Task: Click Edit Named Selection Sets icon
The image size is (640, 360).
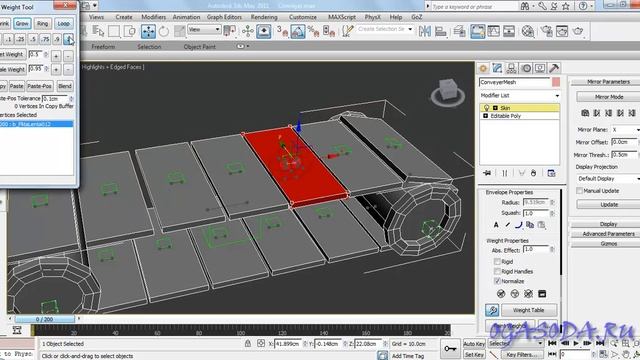Action: pos(347,31)
